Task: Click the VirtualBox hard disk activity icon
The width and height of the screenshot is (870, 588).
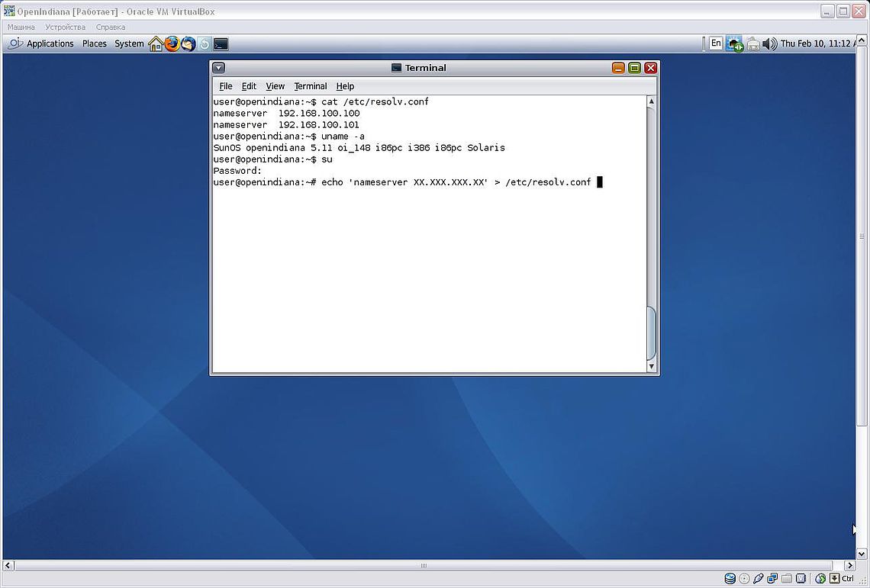Action: tap(730, 579)
